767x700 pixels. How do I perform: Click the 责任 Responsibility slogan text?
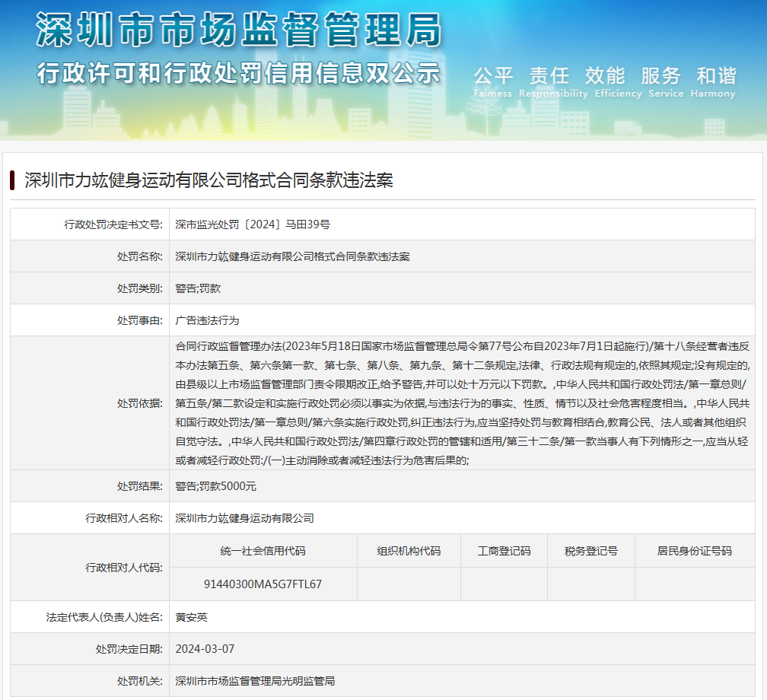point(553,82)
